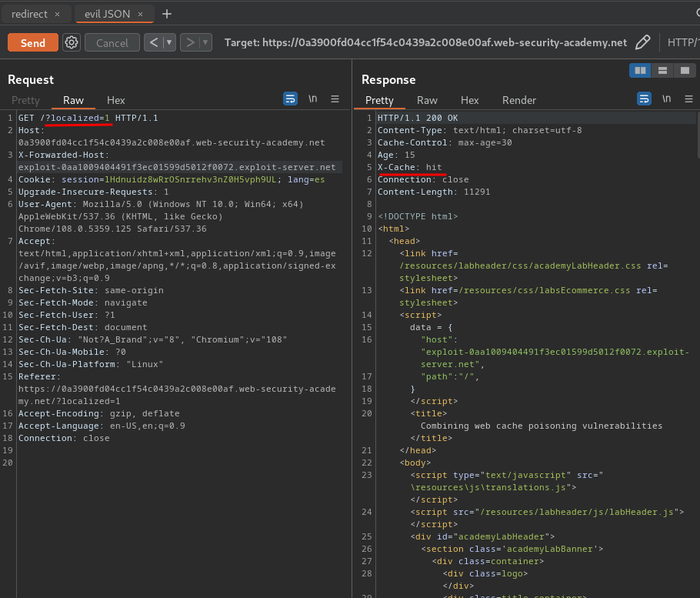Toggle non-printable characters in Request panel
700x598 pixels.
point(312,99)
